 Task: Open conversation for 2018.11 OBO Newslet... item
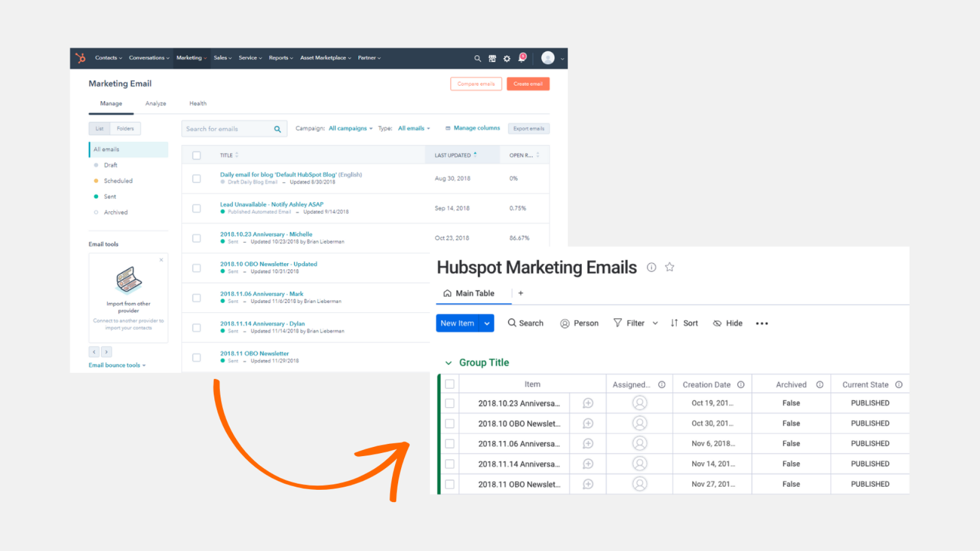[588, 484]
